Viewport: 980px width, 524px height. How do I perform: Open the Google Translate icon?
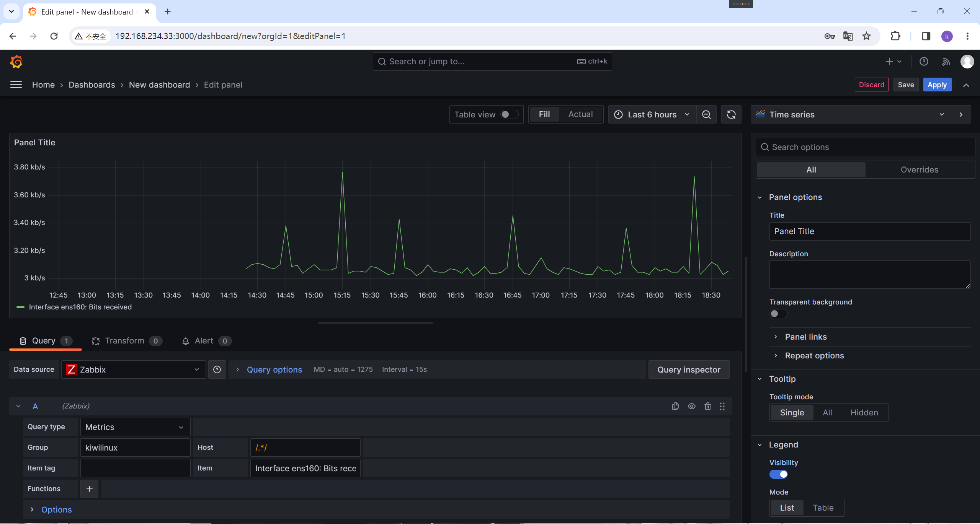[848, 36]
